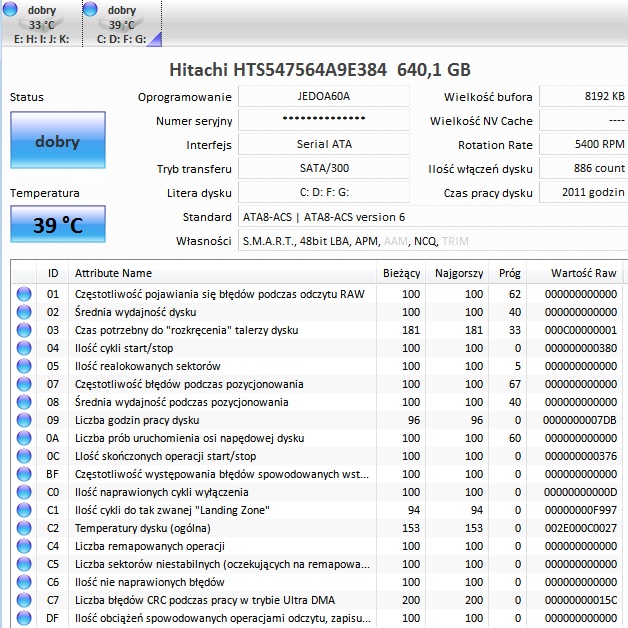The height and width of the screenshot is (628, 628).
Task: Select row 'Liczba remapowanych operacji'
Action: pos(317,546)
